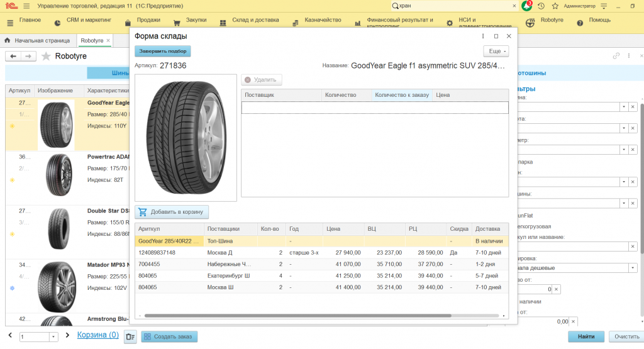Open the Помощь help icon

(580, 23)
